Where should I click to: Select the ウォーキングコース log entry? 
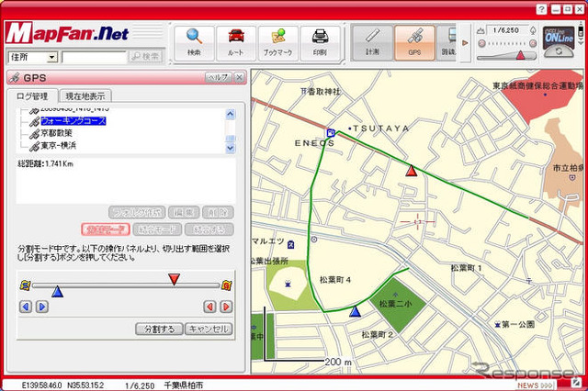tap(73, 121)
